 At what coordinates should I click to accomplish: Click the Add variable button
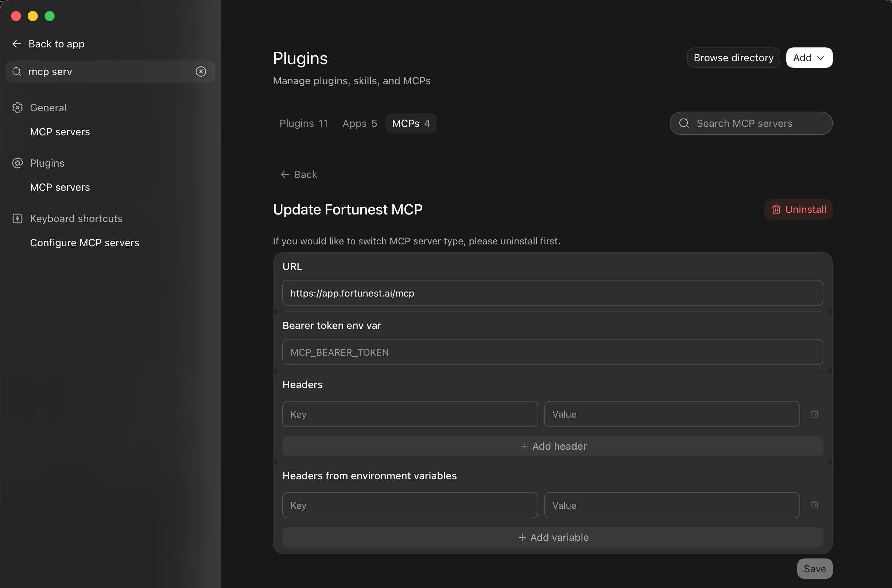[x=553, y=537]
